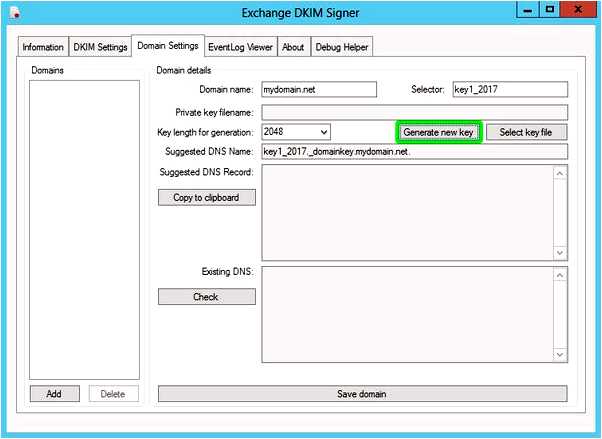Minimize the Exchange DKIM Signer window
The image size is (602, 439).
(x=528, y=10)
